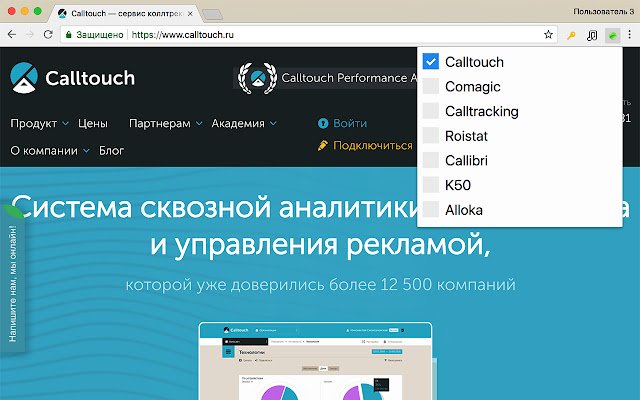Viewport: 640px width, 400px height.
Task: Expand the Партнерам menu
Action: click(165, 123)
